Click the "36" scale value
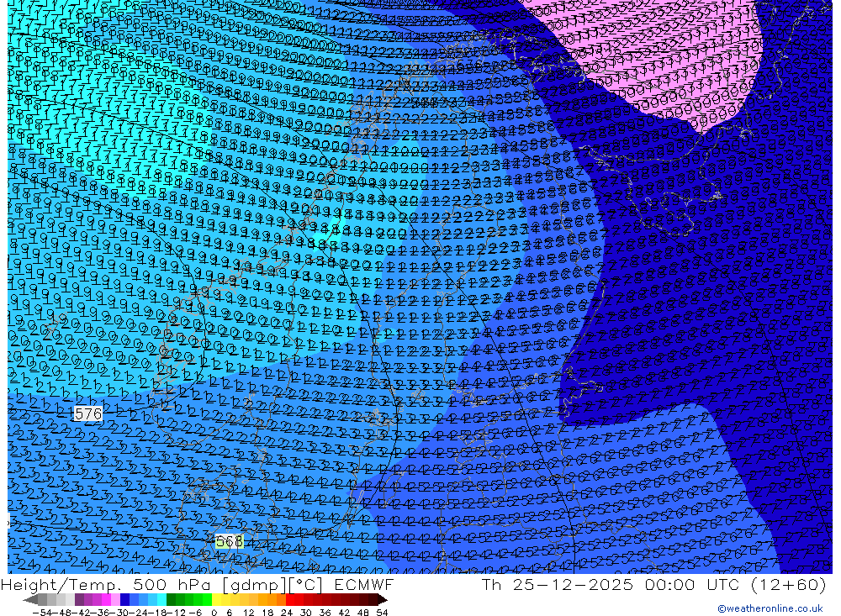Image resolution: width=841 pixels, height=616 pixels. click(x=325, y=613)
